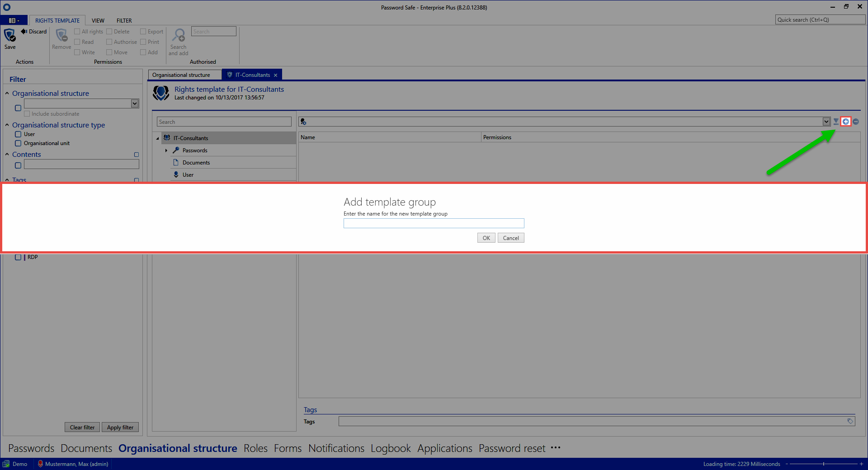Enable the Contents filter input checkbox
This screenshot has height=470, width=868.
pos(18,165)
